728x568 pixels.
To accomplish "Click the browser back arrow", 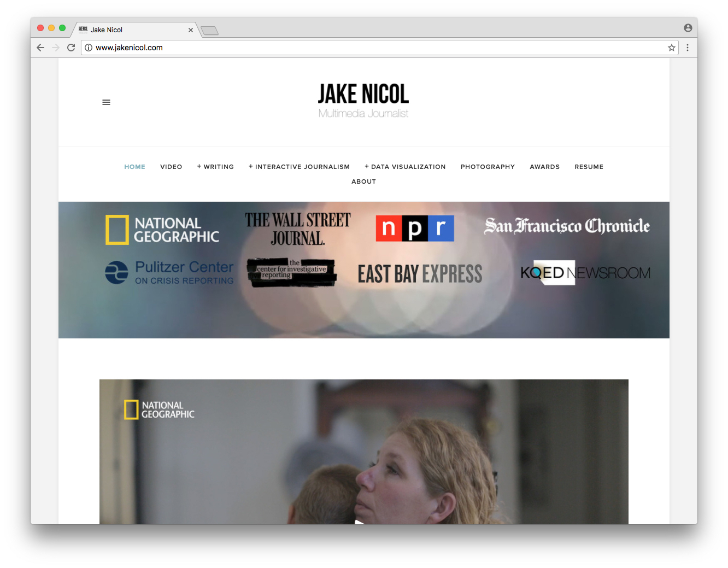I will 40,48.
